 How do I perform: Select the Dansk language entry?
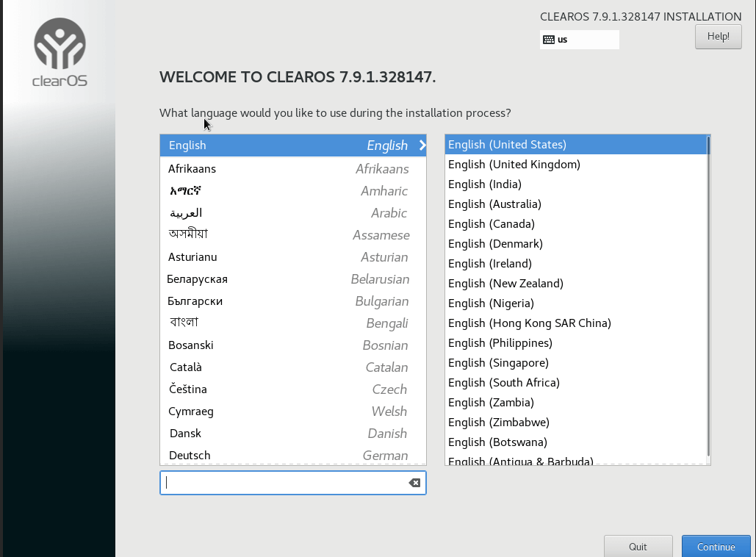coord(185,433)
